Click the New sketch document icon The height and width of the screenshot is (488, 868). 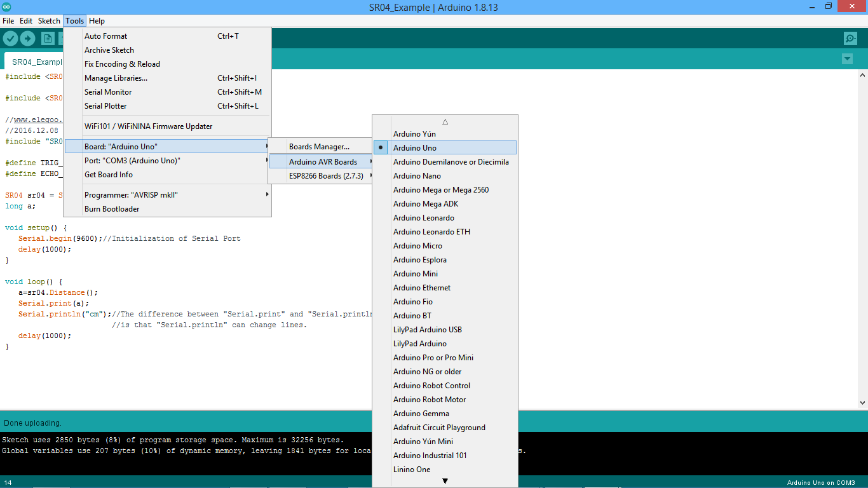(48, 38)
